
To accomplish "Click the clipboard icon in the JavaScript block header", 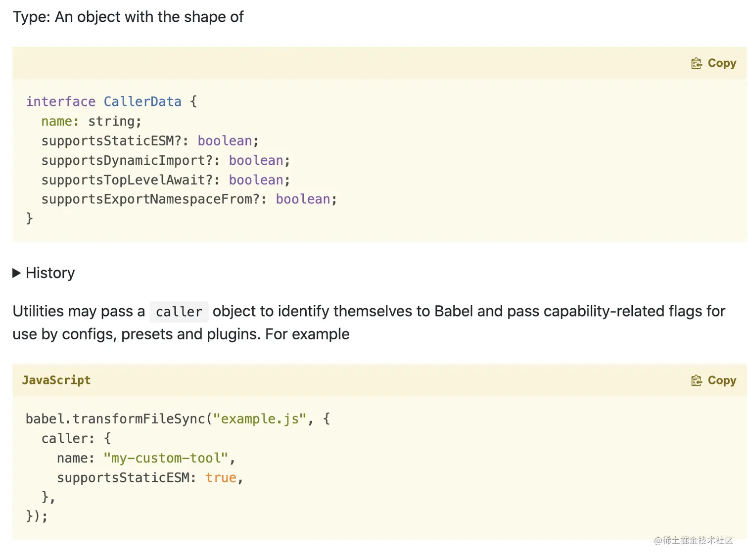I will (x=697, y=380).
